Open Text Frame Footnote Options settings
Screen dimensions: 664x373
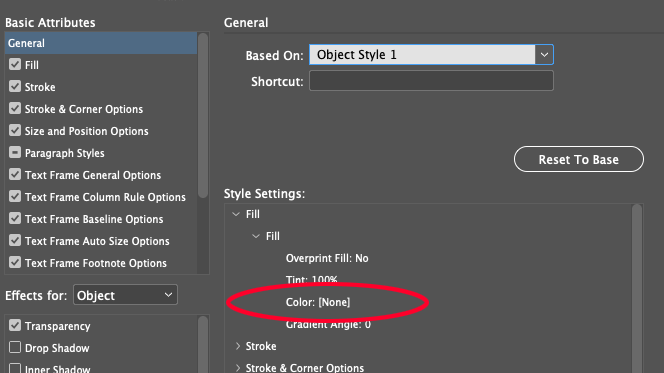tap(96, 263)
